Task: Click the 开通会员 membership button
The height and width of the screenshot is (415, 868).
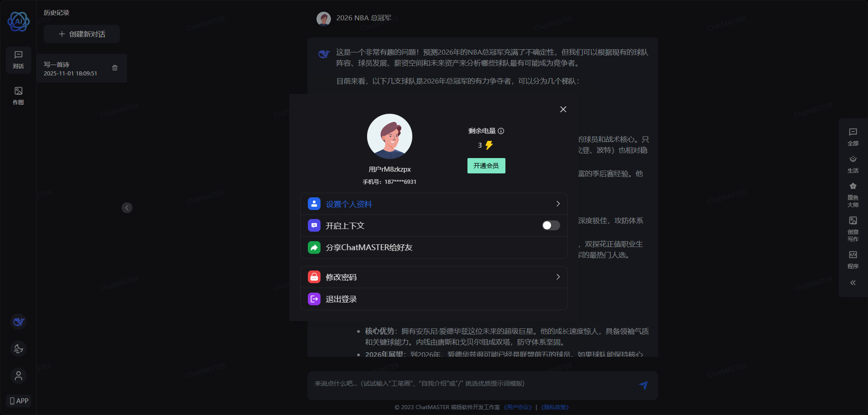Action: point(486,166)
